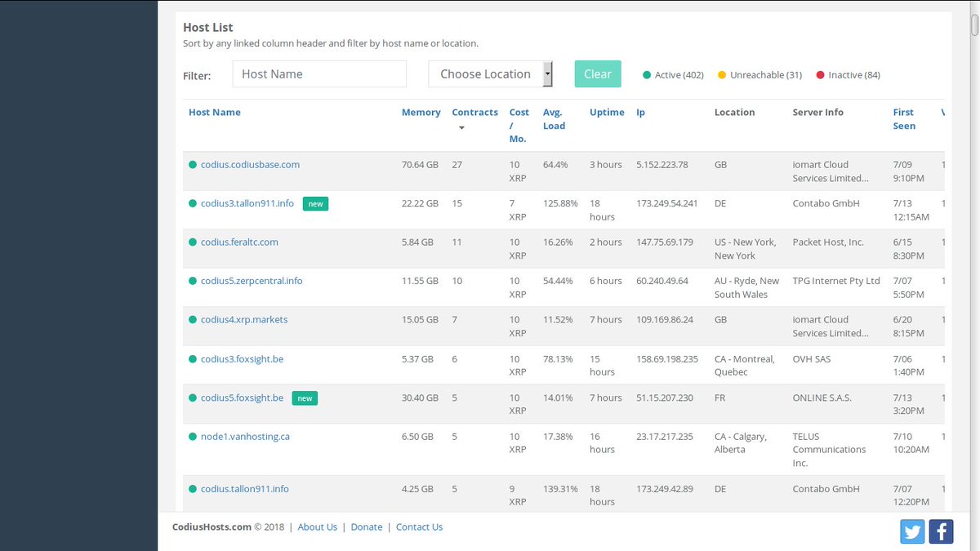Click the yellow Unreachable status indicator
Image resolution: width=980 pixels, height=551 pixels.
[721, 74]
